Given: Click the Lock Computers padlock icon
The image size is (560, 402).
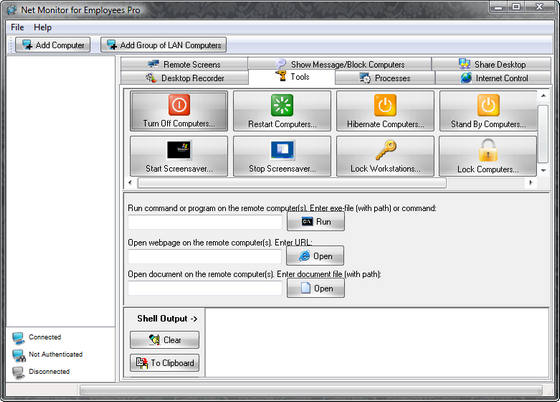Looking at the screenshot, I should [x=488, y=150].
